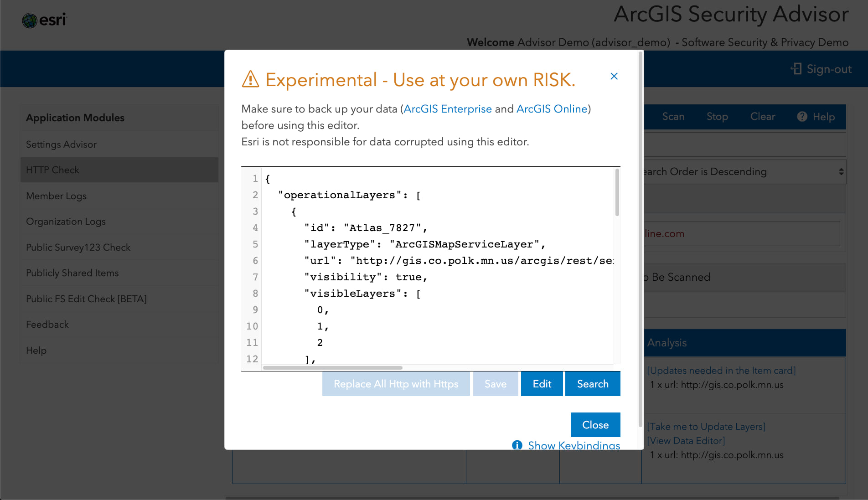Screen dimensions: 868x500
Task: Open Organization Logs module
Action: pyautogui.click(x=119, y=222)
